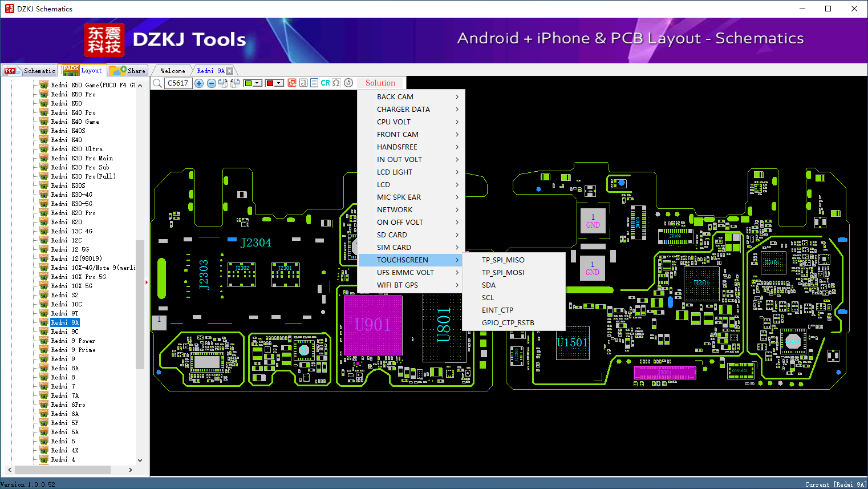Click the rotate board clockwise icon
The height and width of the screenshot is (489, 868).
click(223, 83)
